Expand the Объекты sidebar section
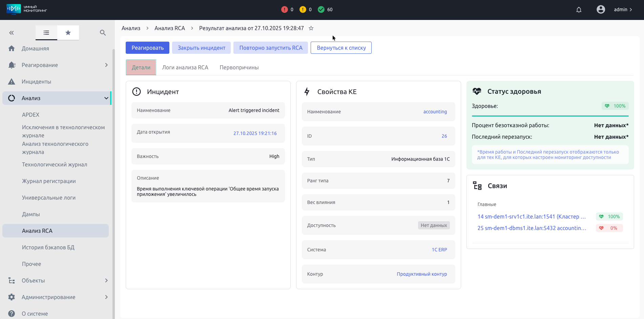This screenshot has width=644, height=319. [x=106, y=280]
